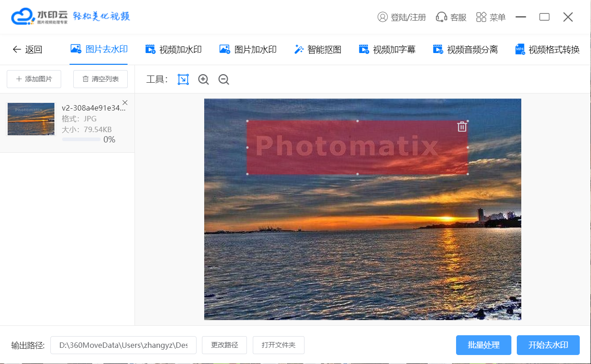Delete the red watermark selection via trash icon
The image size is (591, 364).
[x=462, y=127]
